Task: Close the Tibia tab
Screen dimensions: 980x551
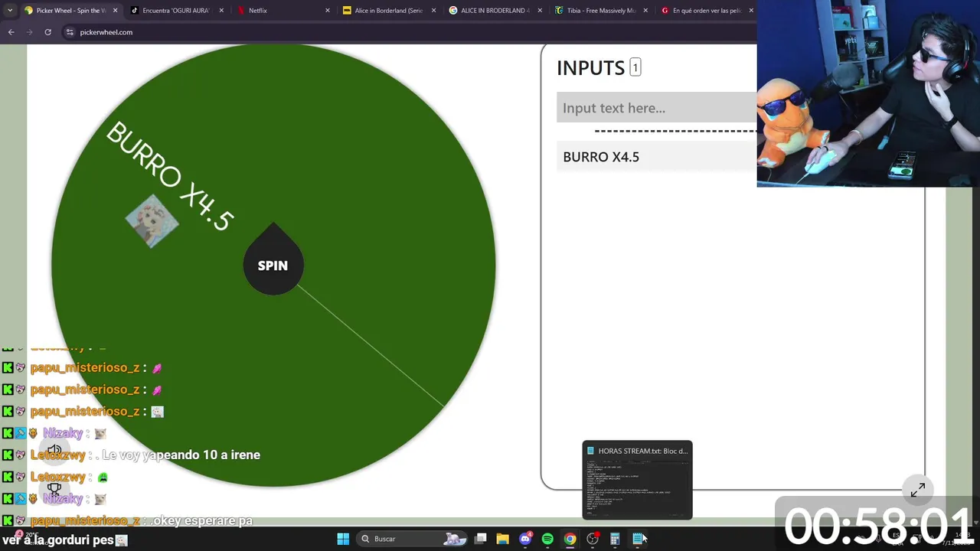Action: pyautogui.click(x=645, y=11)
